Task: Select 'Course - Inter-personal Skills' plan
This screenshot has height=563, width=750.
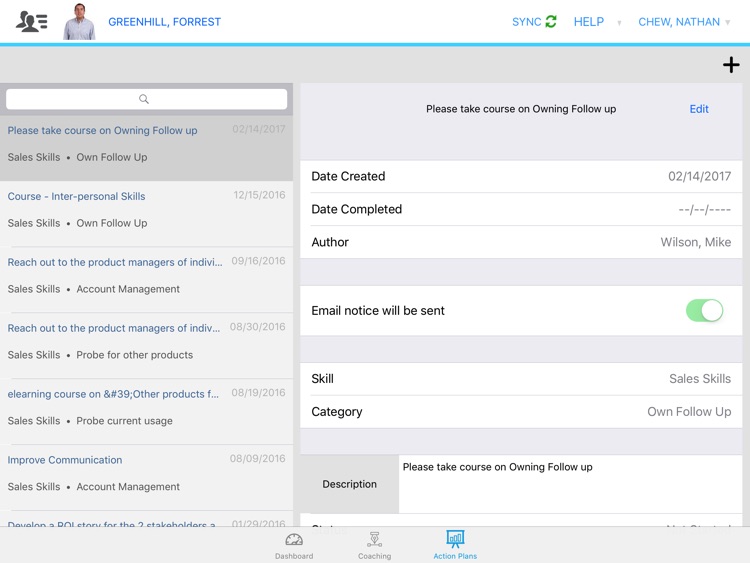Action: coord(146,214)
